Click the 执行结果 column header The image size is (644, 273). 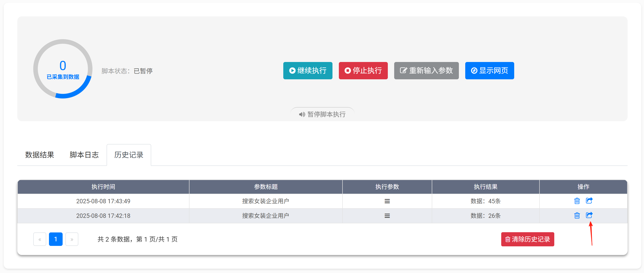486,187
